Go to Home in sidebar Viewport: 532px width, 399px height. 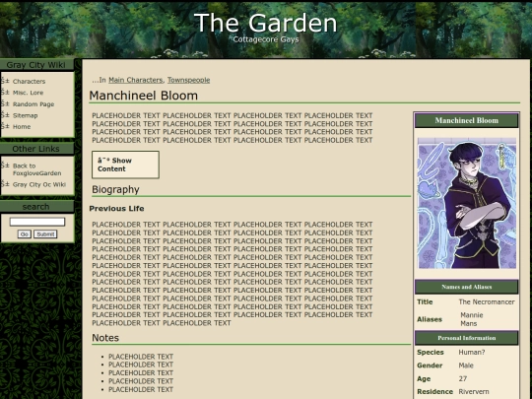[22, 126]
